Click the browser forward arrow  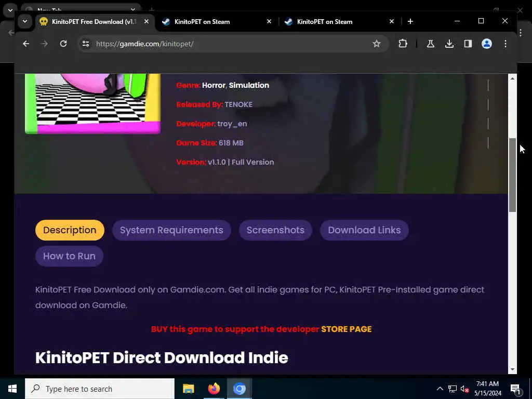point(45,44)
